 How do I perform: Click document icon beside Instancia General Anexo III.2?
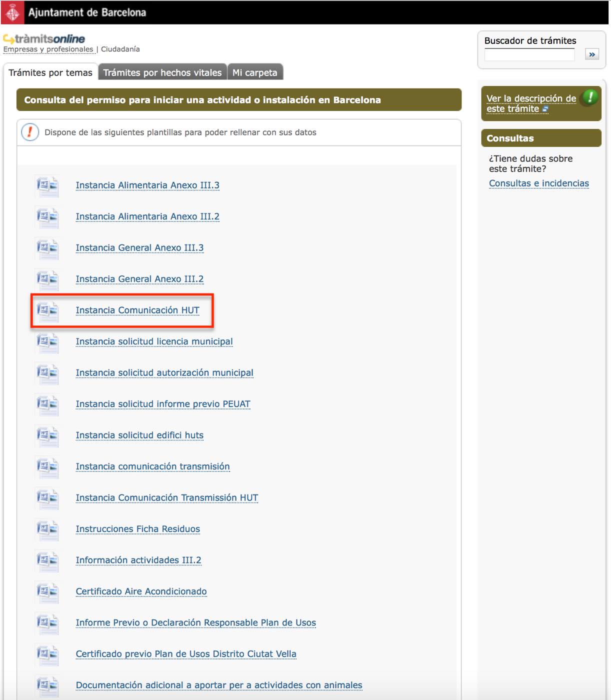(x=47, y=279)
